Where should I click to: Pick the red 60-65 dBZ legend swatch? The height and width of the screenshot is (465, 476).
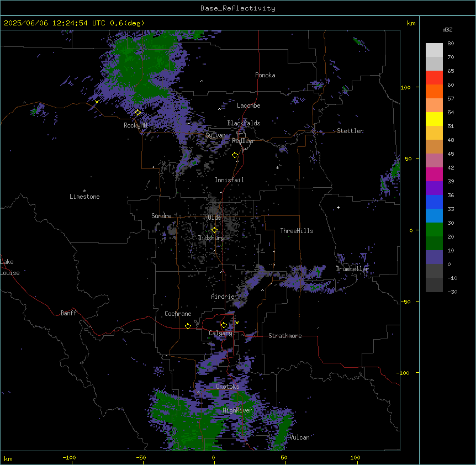pos(434,78)
